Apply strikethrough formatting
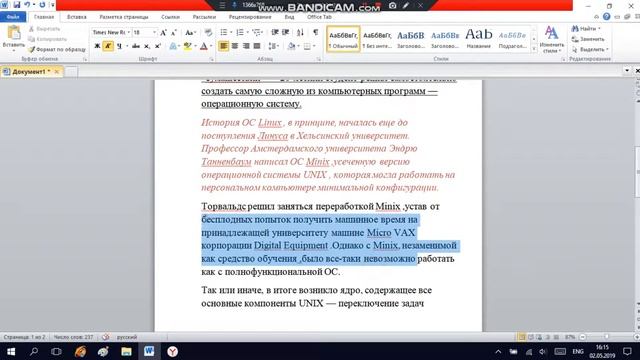640x360 pixels. [x=136, y=46]
